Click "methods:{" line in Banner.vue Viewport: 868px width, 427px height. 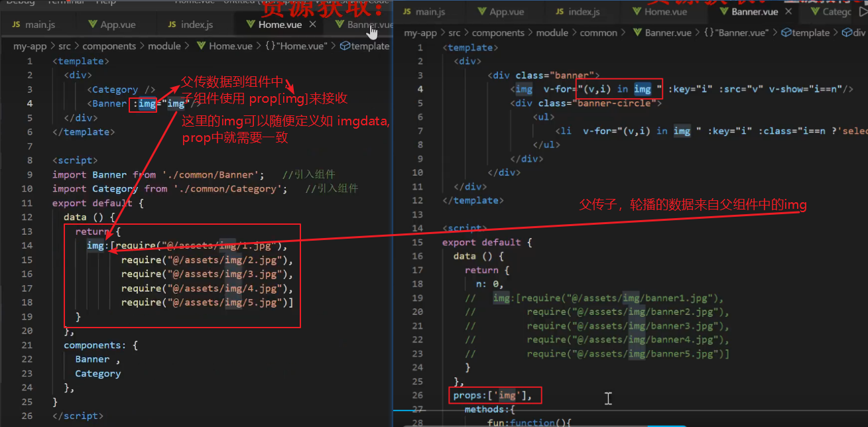(x=489, y=409)
